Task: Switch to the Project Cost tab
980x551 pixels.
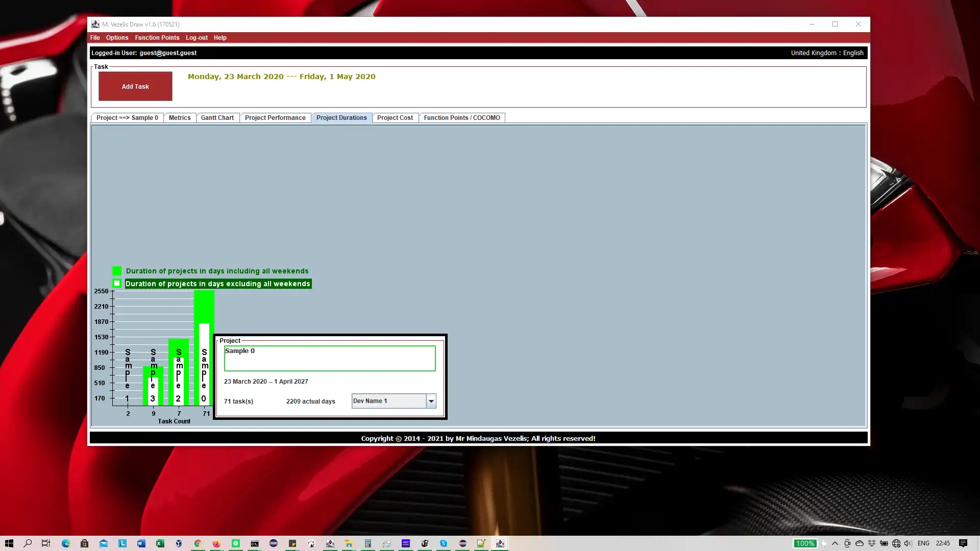Action: point(395,118)
